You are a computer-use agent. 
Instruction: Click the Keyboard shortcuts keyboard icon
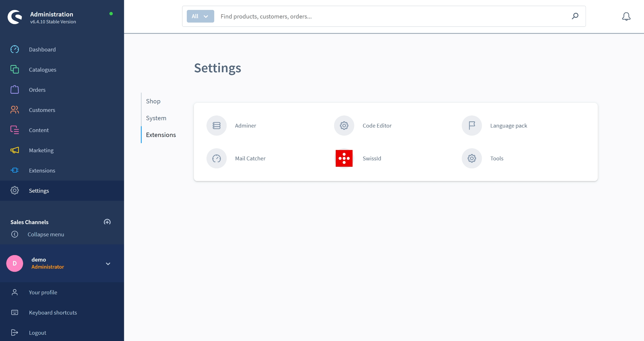tap(15, 312)
